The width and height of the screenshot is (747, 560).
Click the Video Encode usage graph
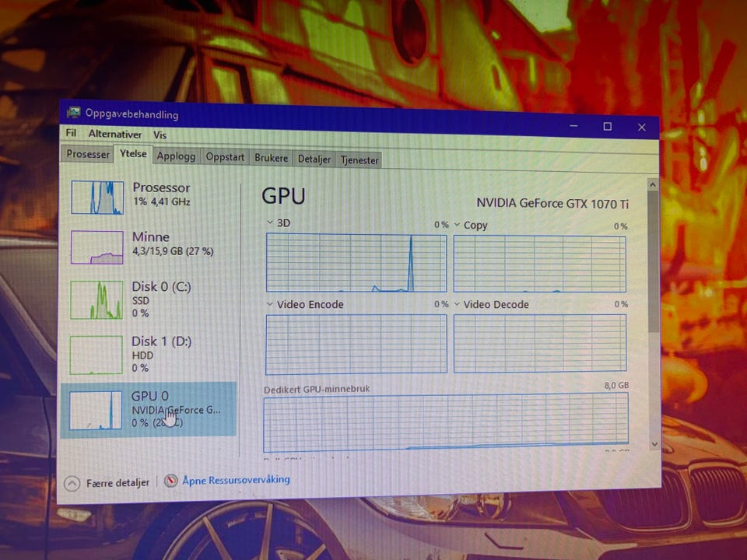356,345
